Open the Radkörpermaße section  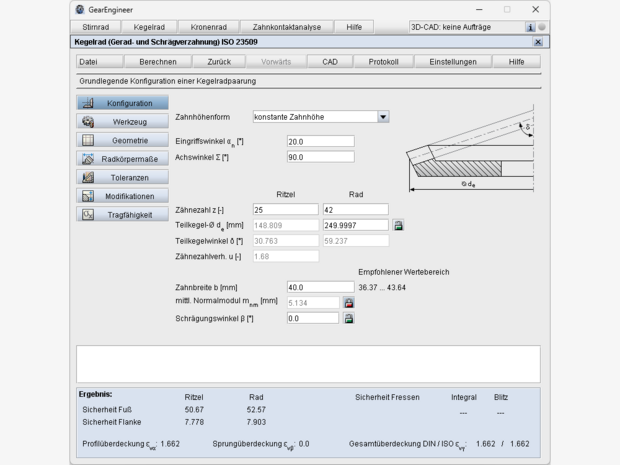pos(122,159)
